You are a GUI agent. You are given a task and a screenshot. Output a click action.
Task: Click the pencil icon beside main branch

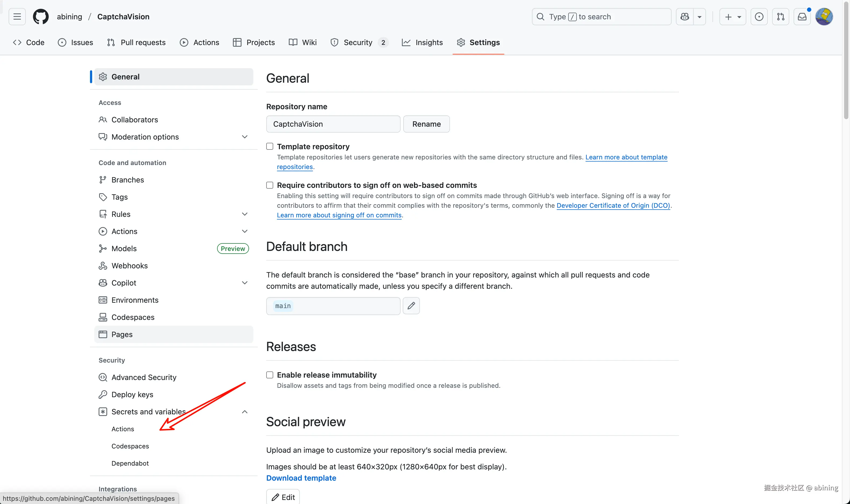(411, 306)
